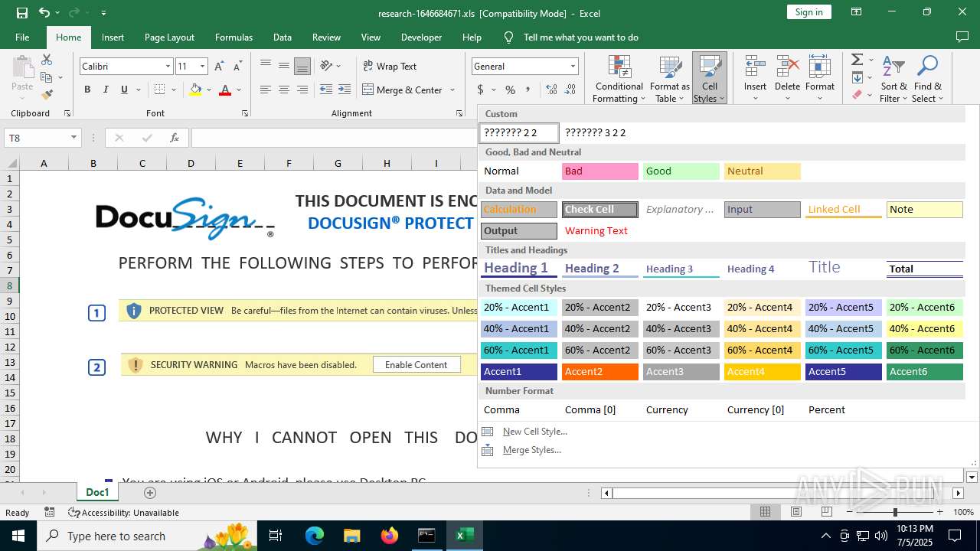Toggle Center horizontal alignment

point(284,90)
